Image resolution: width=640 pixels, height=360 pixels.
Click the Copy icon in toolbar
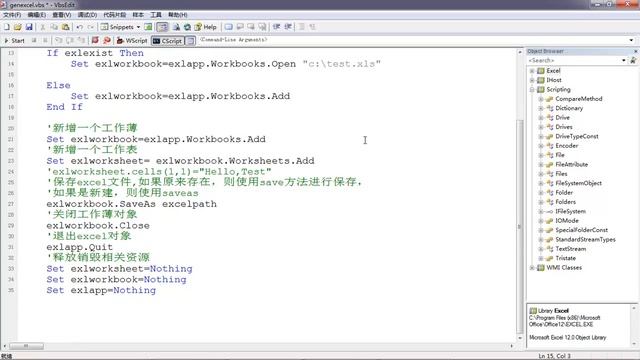54,27
